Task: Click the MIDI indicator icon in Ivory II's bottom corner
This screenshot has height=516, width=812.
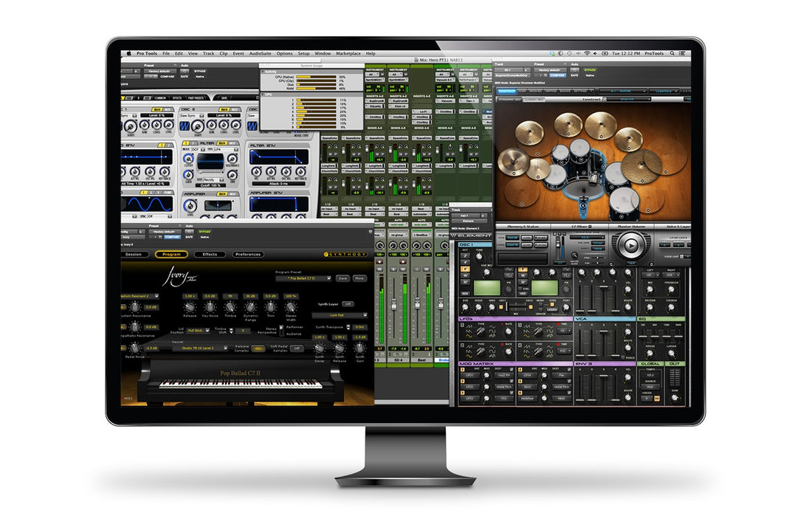Action: tap(128, 397)
